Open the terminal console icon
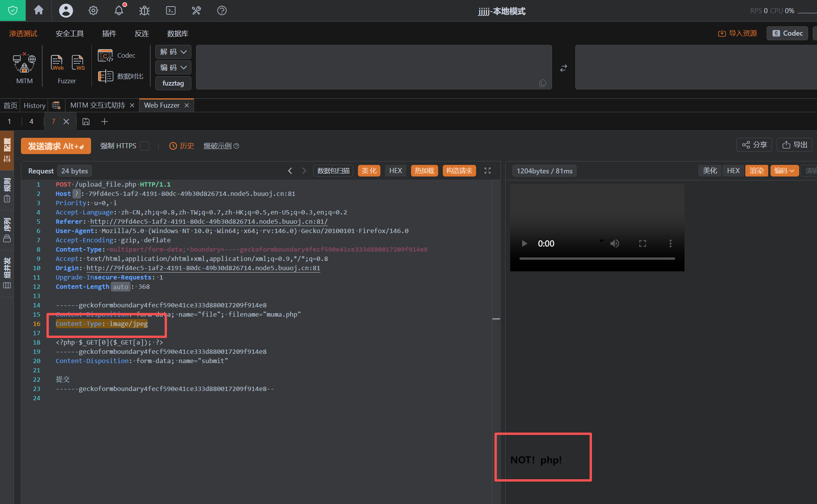817x504 pixels. (171, 10)
